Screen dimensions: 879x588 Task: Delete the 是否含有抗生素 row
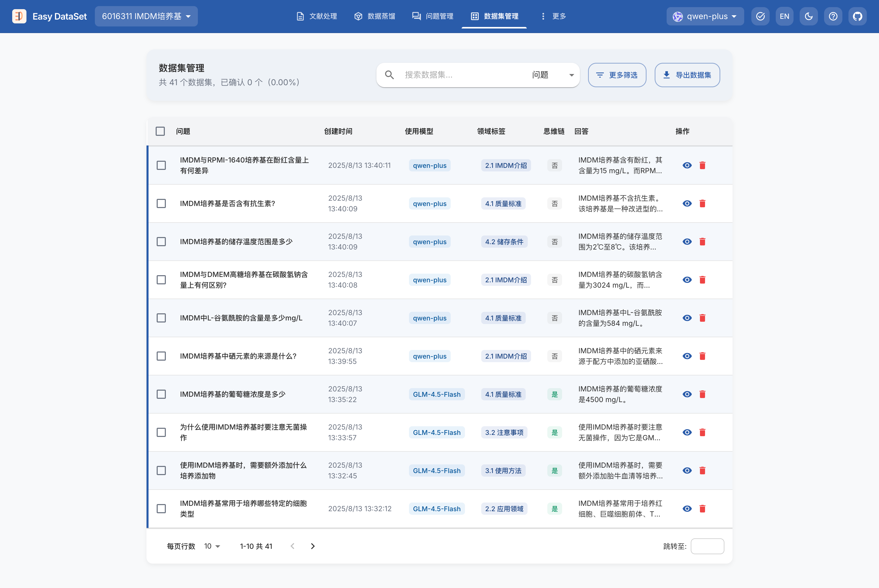(x=702, y=204)
